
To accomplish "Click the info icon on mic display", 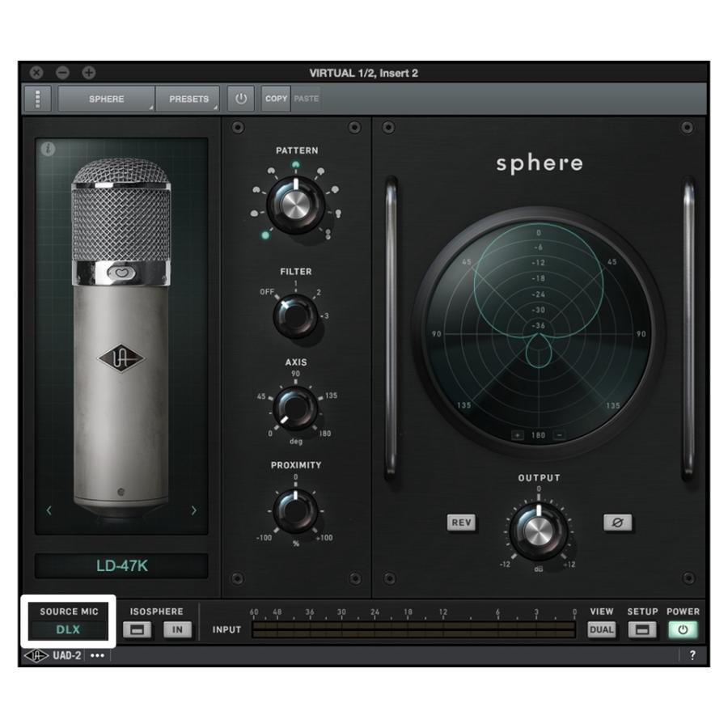I will tap(48, 150).
